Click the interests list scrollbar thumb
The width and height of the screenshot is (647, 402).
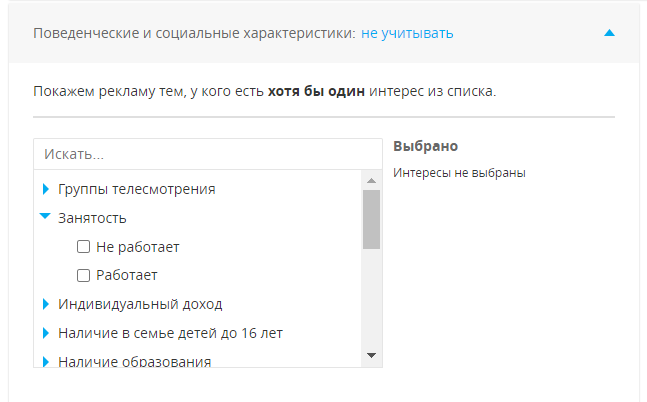coord(371,219)
